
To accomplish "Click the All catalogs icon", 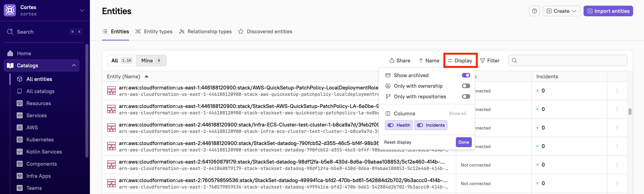I will point(20,91).
